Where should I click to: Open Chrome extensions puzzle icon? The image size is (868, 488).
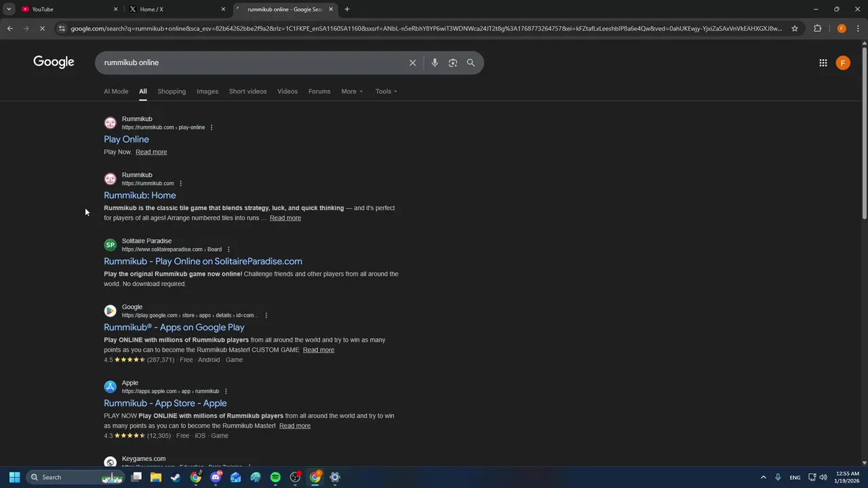click(x=817, y=28)
